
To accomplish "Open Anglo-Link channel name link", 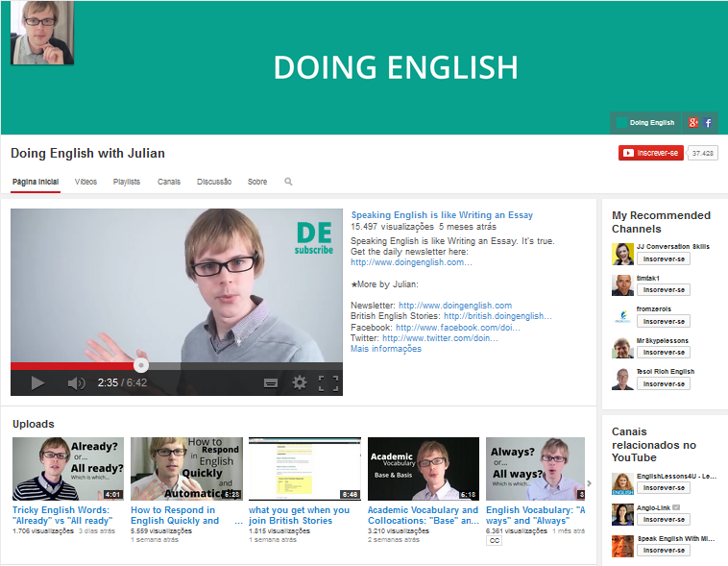I will (x=653, y=508).
